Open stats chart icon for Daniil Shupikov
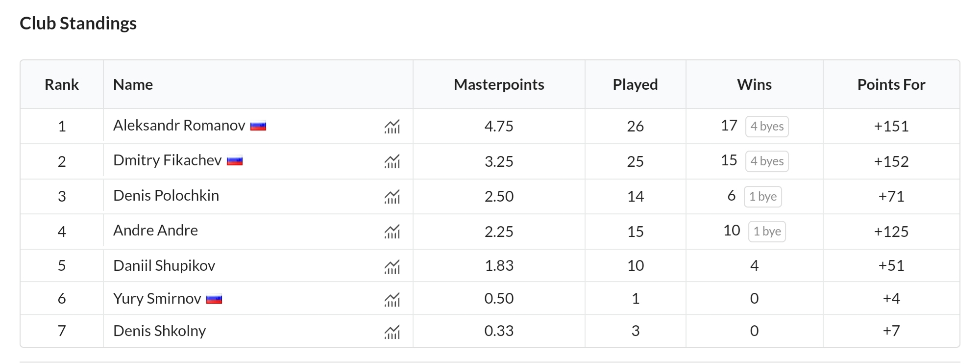The width and height of the screenshot is (980, 364). 392,266
